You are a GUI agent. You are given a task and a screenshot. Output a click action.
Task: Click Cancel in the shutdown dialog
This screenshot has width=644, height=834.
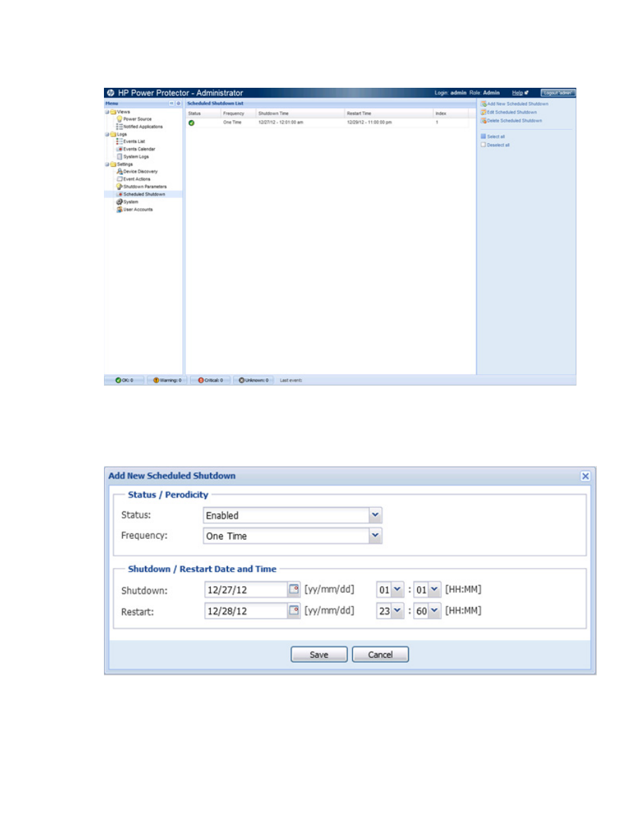click(x=381, y=654)
